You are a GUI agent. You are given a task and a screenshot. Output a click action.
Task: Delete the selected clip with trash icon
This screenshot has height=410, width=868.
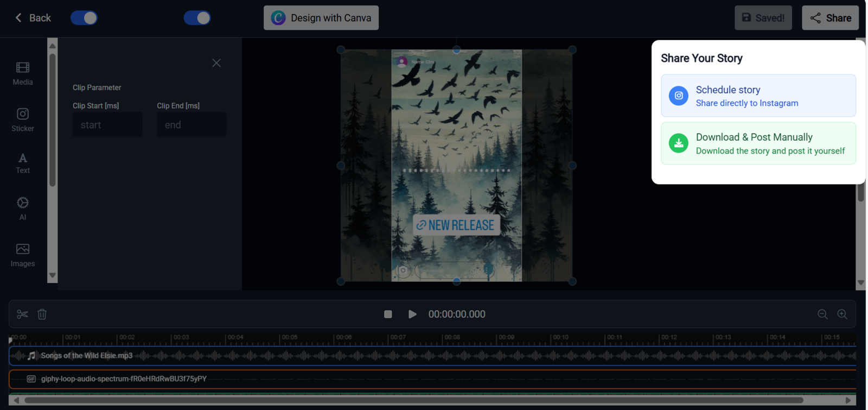42,314
